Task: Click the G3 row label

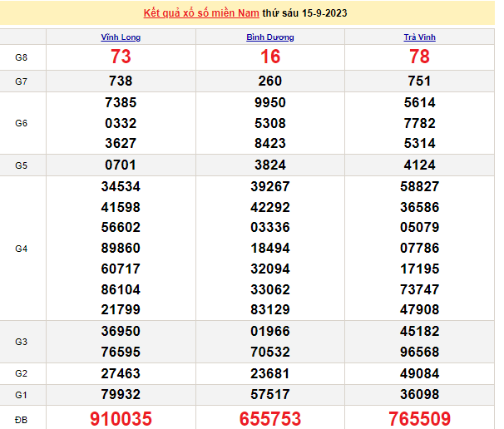Action: pos(22,342)
